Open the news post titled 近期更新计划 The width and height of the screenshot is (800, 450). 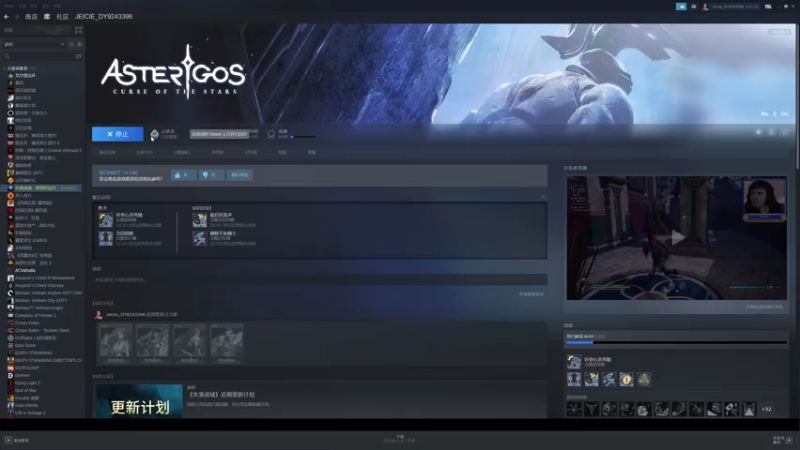(221, 394)
